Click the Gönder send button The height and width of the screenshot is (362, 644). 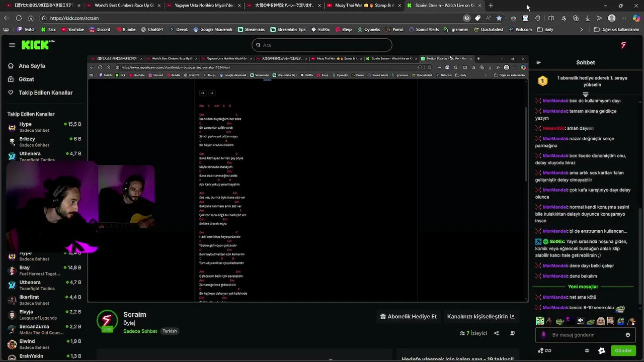[623, 350]
